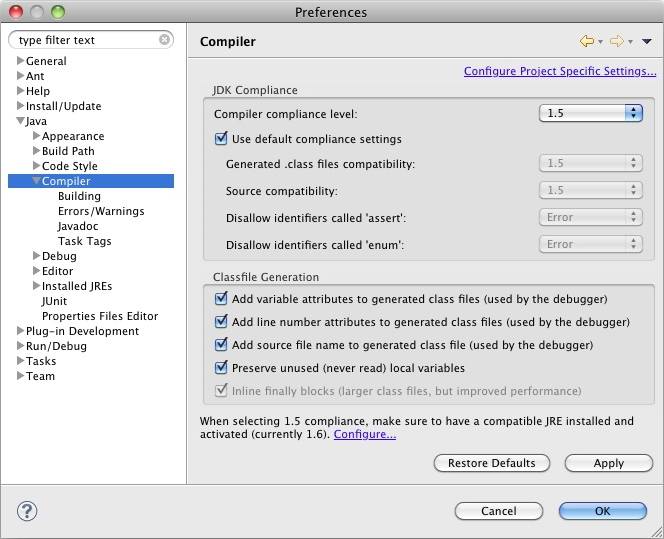This screenshot has width=664, height=539.
Task: Expand the General tree node
Action: 20,61
